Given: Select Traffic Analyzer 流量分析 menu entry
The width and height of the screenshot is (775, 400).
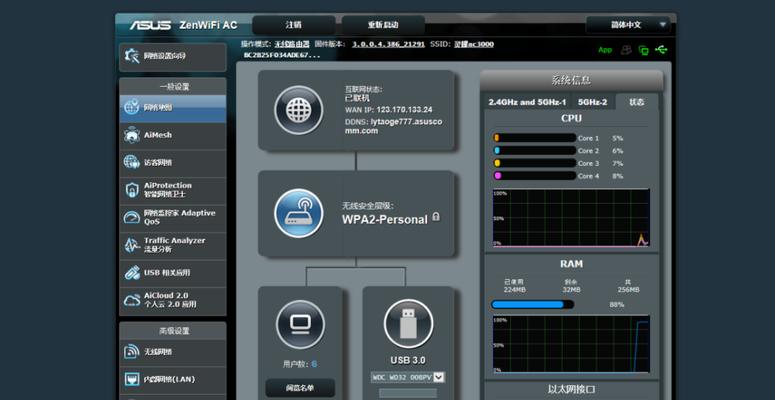Looking at the screenshot, I should [172, 245].
